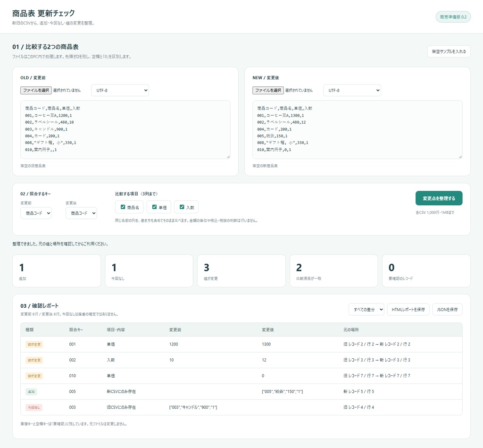Click the 追加 badge in row 005

click(31, 391)
